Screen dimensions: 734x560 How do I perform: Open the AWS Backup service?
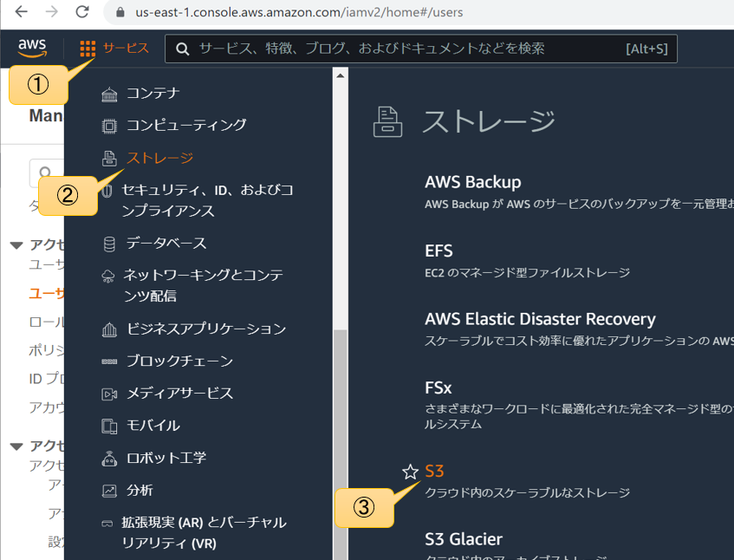pyautogui.click(x=473, y=182)
